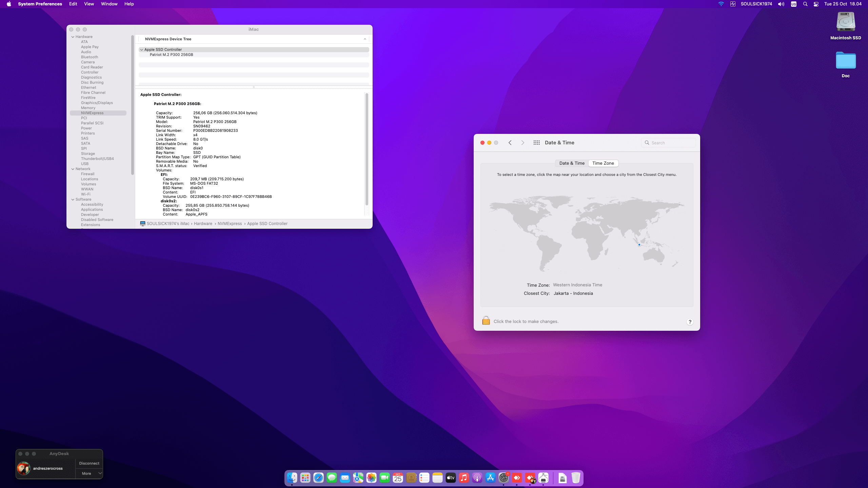Select Storage in the Hardware list
This screenshot has height=488, width=868.
tap(88, 154)
